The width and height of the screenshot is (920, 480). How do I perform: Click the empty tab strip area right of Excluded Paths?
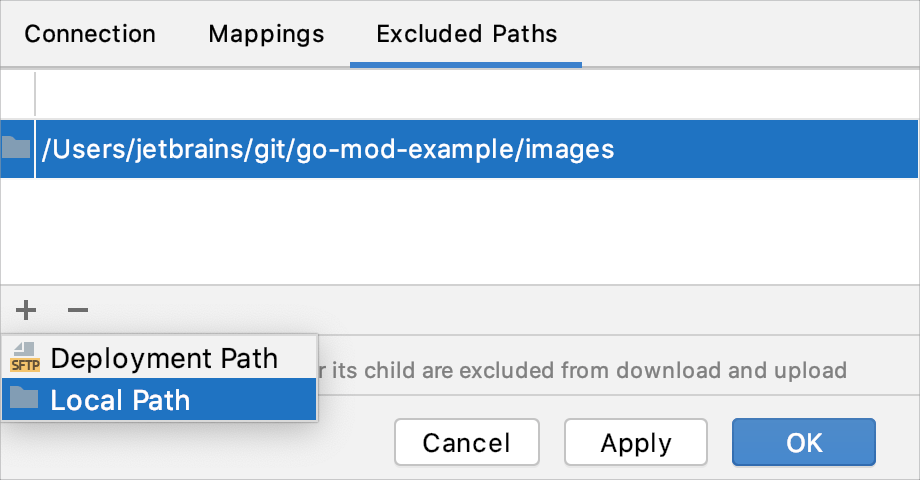click(750, 34)
